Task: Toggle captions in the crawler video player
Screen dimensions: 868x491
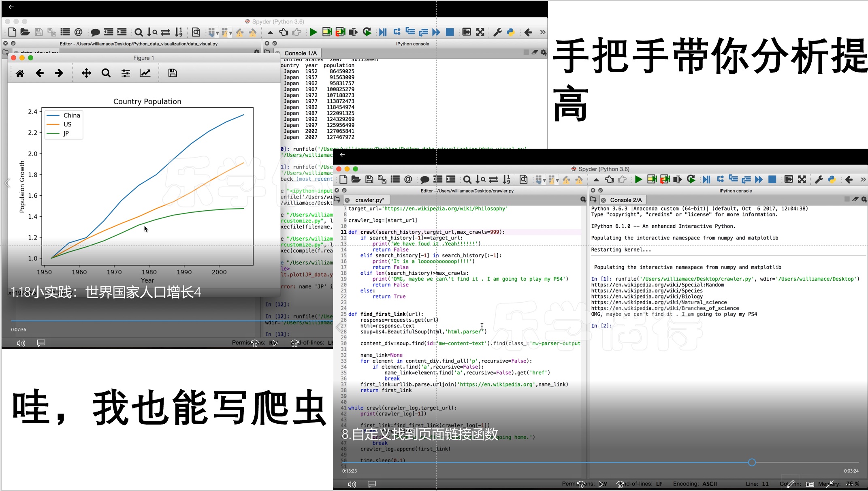Action: click(371, 484)
